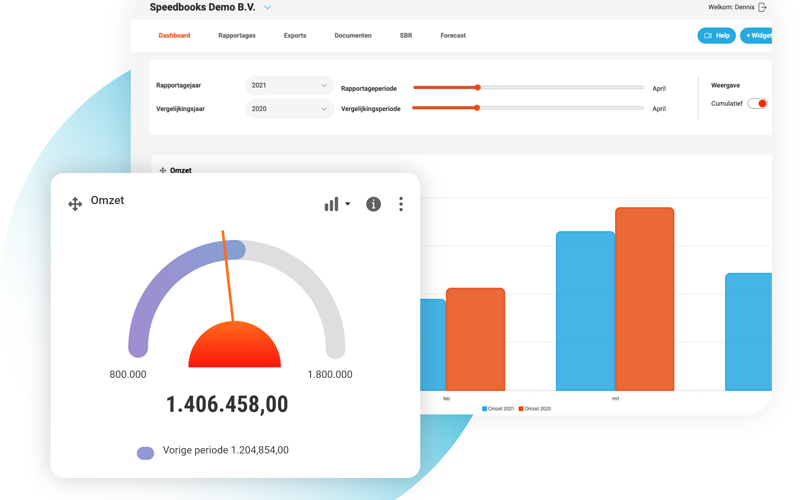Click the Omzet 2020 legend entry
The image size is (810, 500).
tap(535, 409)
